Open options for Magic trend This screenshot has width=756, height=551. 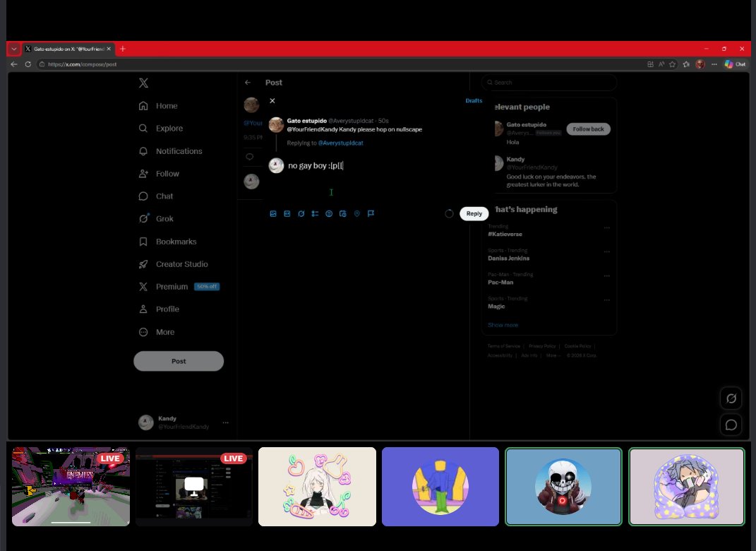point(606,300)
